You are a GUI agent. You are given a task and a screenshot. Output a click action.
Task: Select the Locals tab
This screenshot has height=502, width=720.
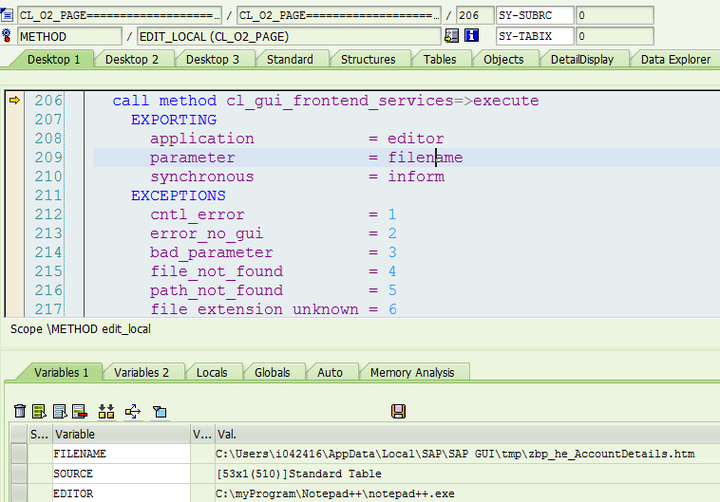212,372
